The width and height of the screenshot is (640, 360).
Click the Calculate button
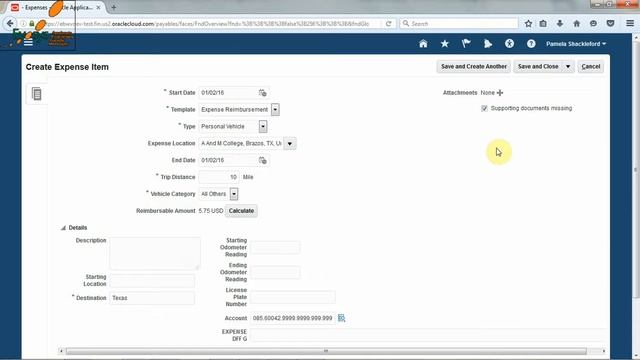pos(241,211)
